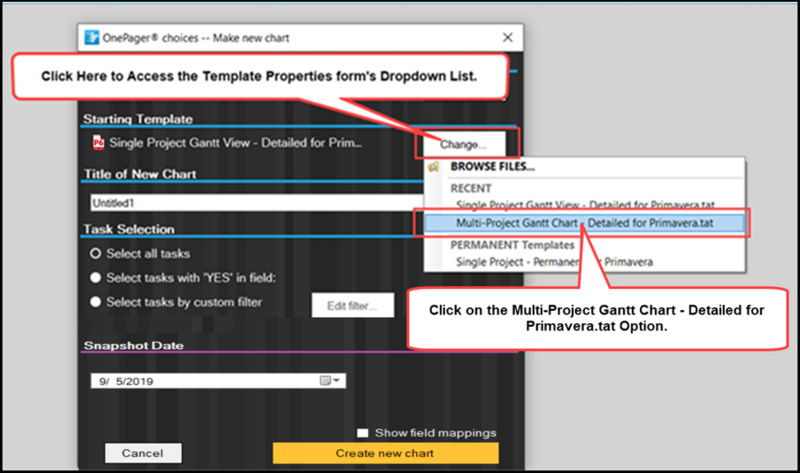This screenshot has height=473, width=800.
Task: Click the Snapshot Date field showing 9/5/2019
Action: [218, 381]
